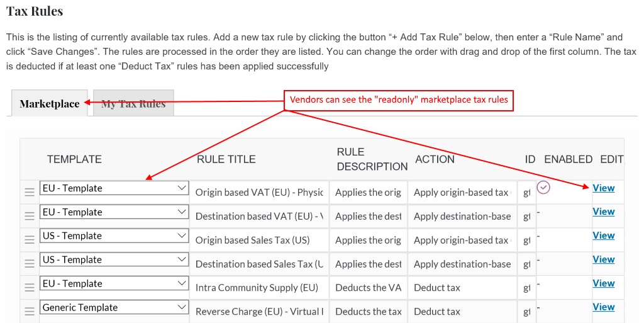View the Origin based VAT (EU) rule
The image size is (644, 323).
pos(603,188)
